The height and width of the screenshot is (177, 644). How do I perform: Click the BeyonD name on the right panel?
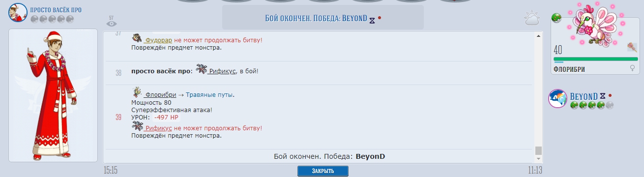click(x=584, y=96)
